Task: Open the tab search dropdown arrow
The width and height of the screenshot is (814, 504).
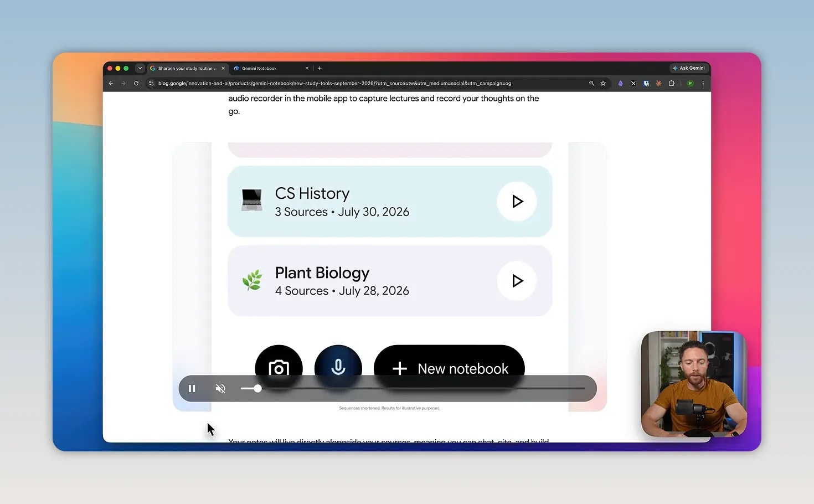Action: [x=140, y=68]
